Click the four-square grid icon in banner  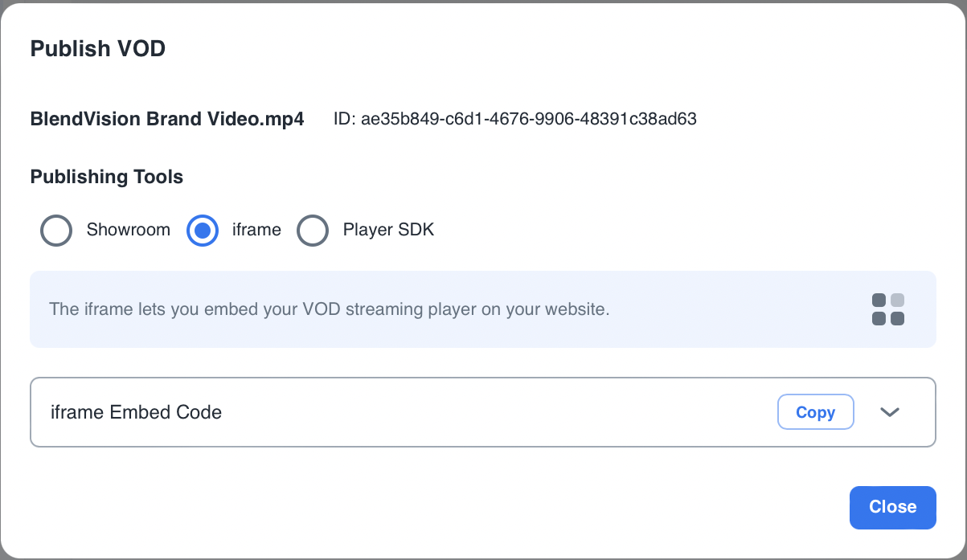tap(888, 309)
